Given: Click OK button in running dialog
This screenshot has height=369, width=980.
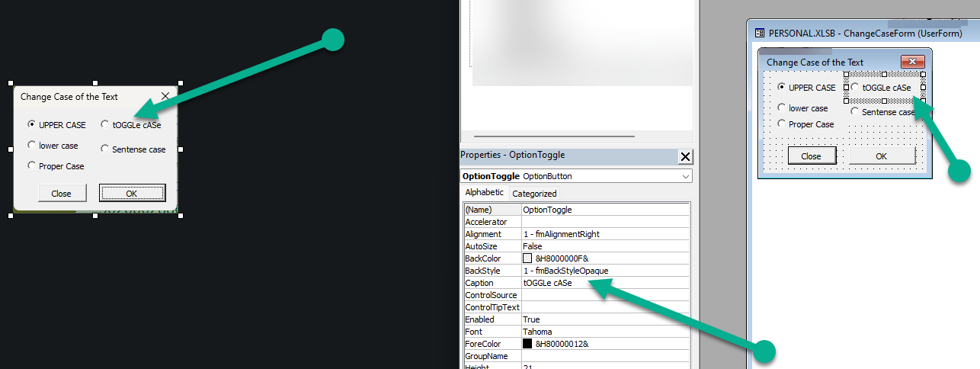Looking at the screenshot, I should point(132,194).
